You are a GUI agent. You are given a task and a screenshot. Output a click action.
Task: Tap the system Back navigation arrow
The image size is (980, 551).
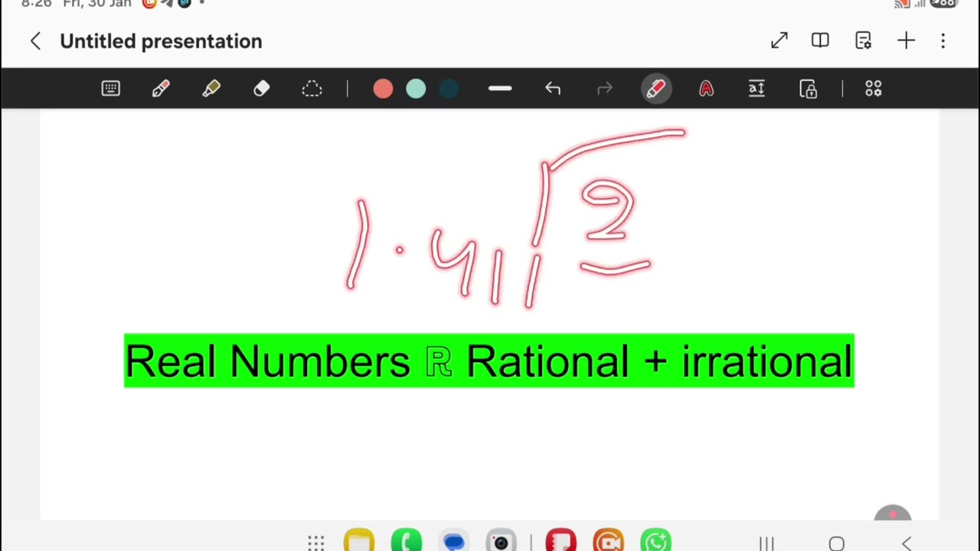[x=907, y=544]
